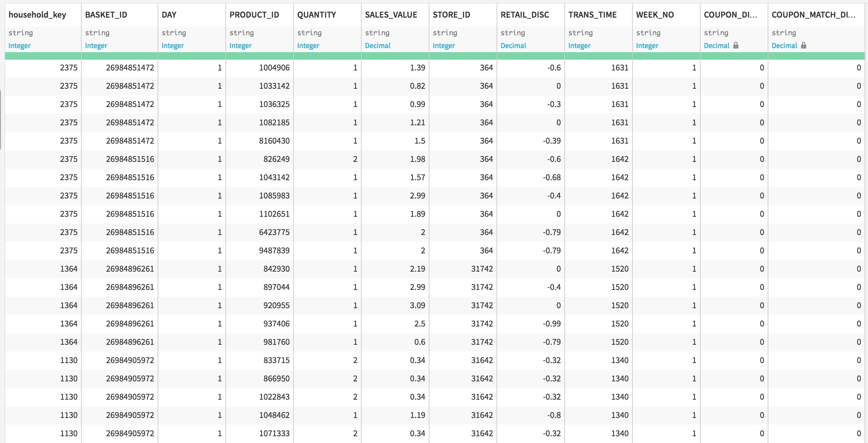
Task: Open the Integer meaning link under STORE_ID
Action: [444, 46]
